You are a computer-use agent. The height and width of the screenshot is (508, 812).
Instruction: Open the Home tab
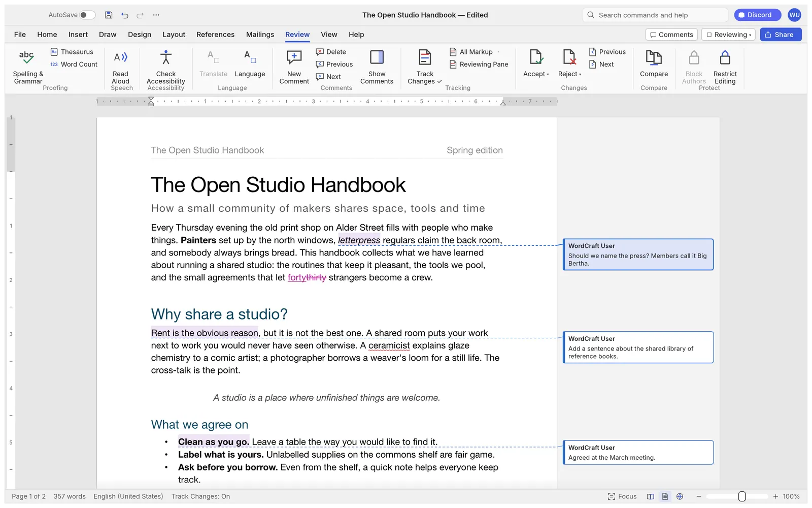(x=47, y=35)
